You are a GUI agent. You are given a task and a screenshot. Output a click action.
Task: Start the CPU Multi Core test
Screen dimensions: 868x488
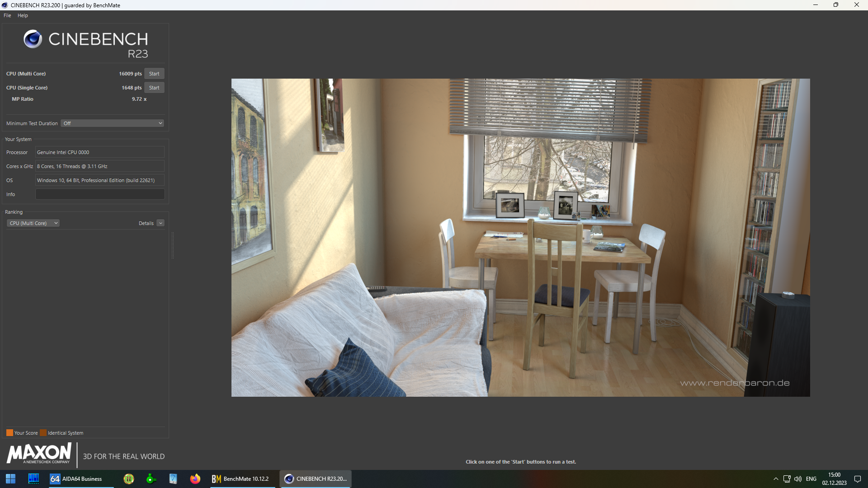click(154, 74)
